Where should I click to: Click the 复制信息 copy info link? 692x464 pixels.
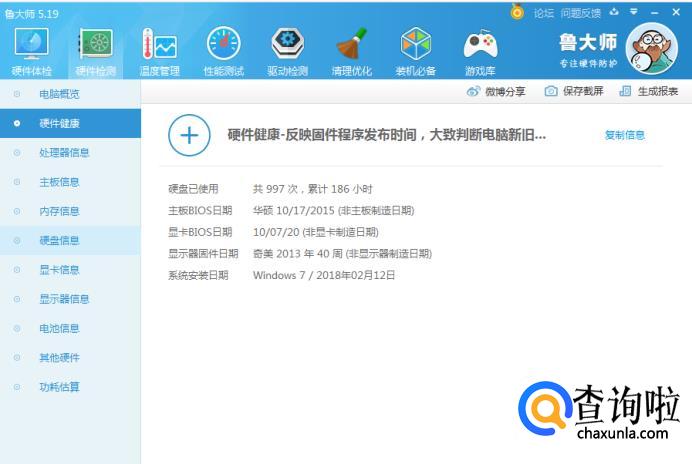[x=625, y=135]
